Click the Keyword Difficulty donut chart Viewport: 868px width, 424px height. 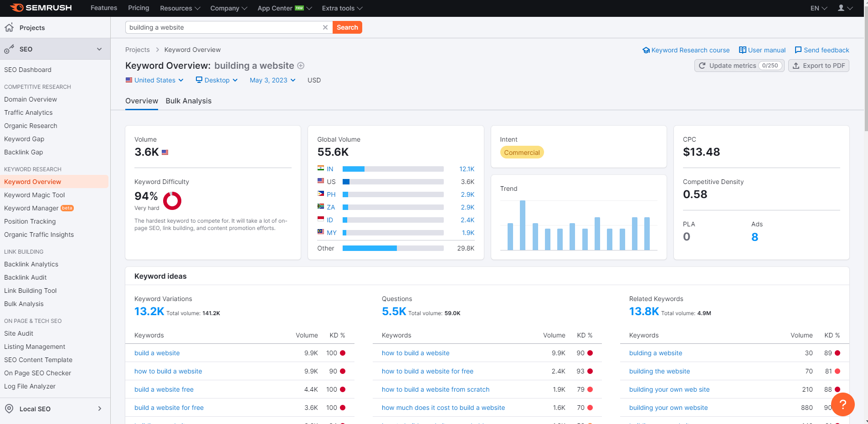tap(172, 200)
